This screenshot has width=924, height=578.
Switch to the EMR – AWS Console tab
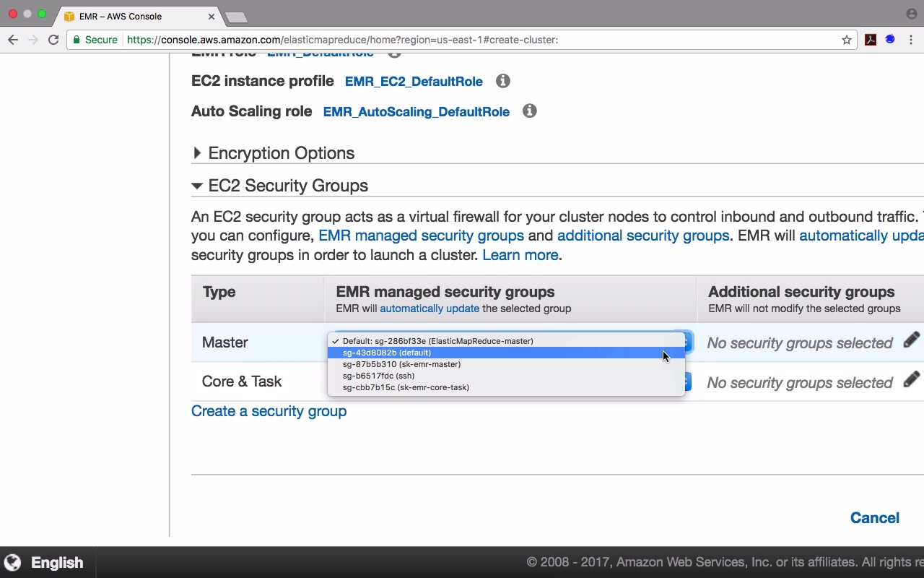[x=137, y=16]
